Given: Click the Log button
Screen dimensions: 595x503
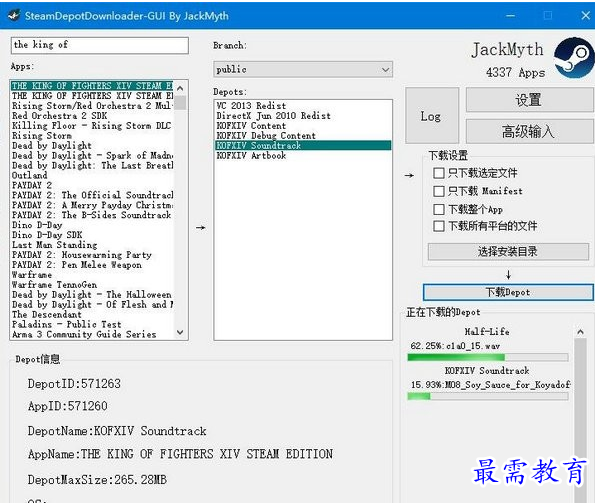Looking at the screenshot, I should coord(432,116).
